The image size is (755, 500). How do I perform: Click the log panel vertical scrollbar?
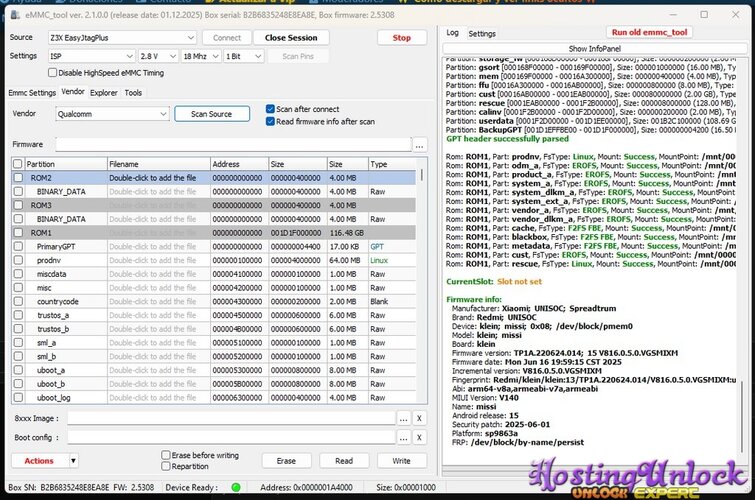(x=742, y=417)
